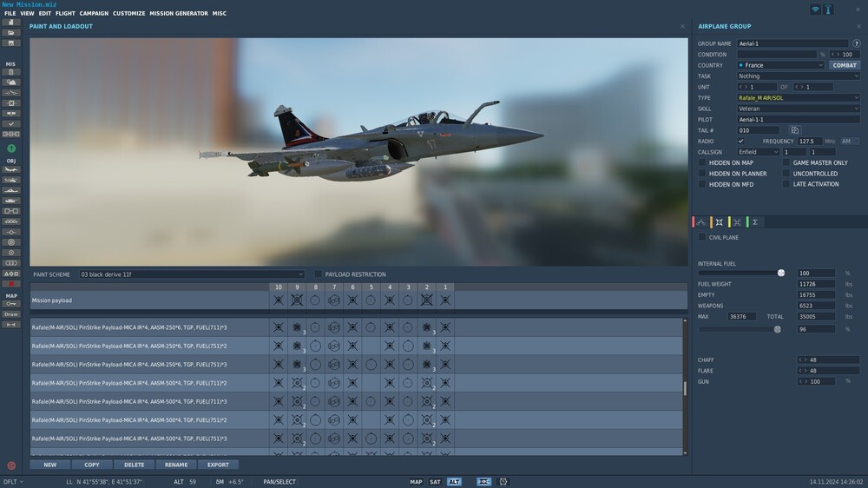Click the COMBAT button next to country
The width and height of the screenshot is (868, 488).
click(845, 65)
